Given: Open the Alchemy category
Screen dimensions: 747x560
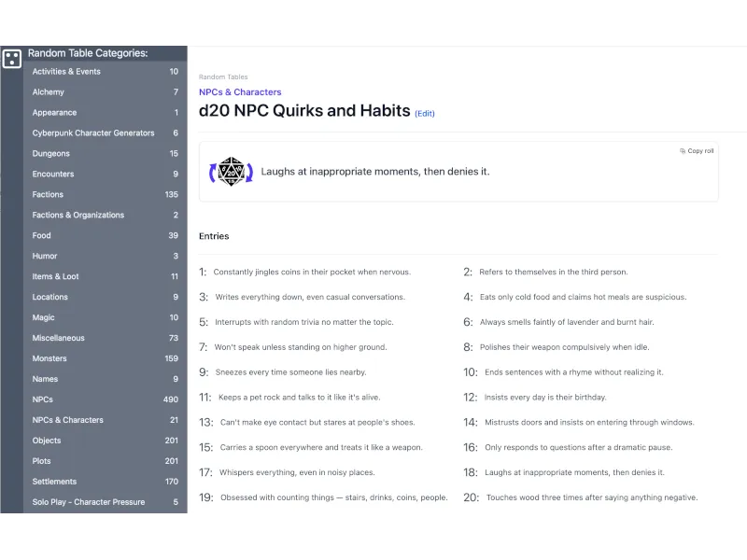Looking at the screenshot, I should point(49,92).
